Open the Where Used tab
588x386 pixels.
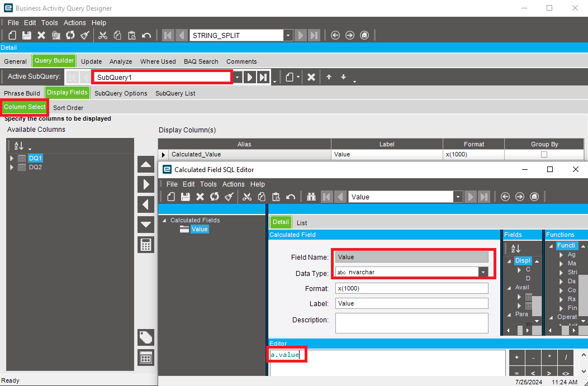click(x=158, y=61)
